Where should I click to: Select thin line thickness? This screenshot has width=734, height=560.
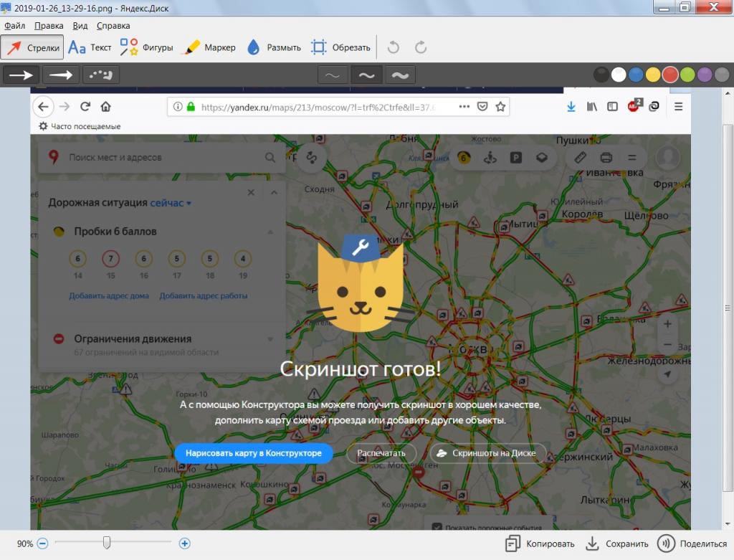click(333, 75)
